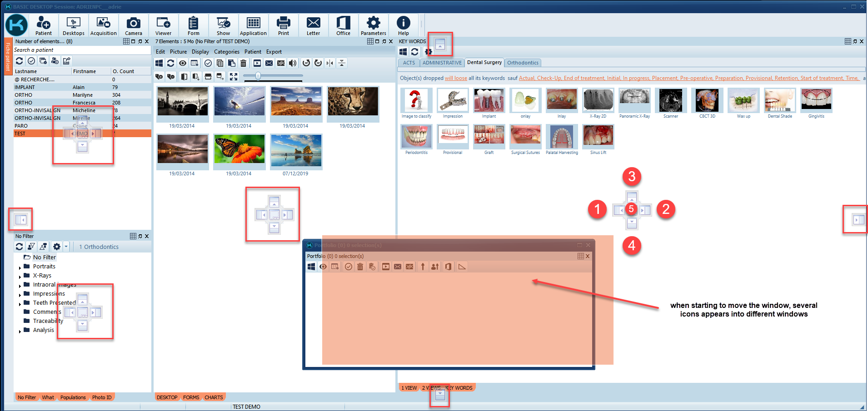The height and width of the screenshot is (411, 868).
Task: Expand the X-Rays folder
Action: click(x=19, y=275)
